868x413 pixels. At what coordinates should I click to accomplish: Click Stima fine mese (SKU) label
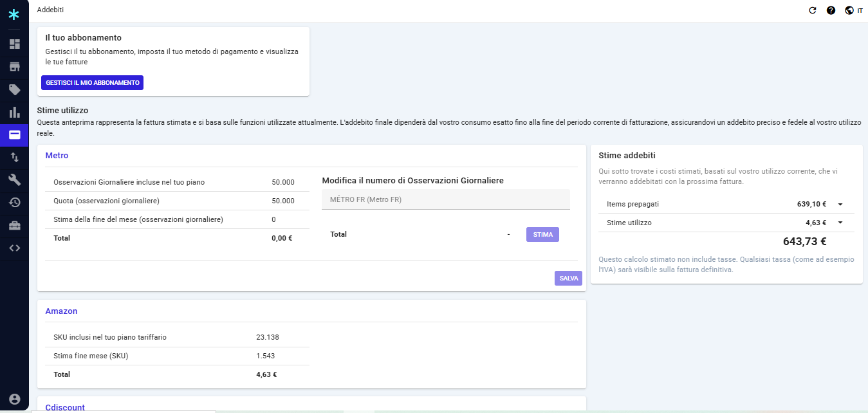click(x=91, y=356)
